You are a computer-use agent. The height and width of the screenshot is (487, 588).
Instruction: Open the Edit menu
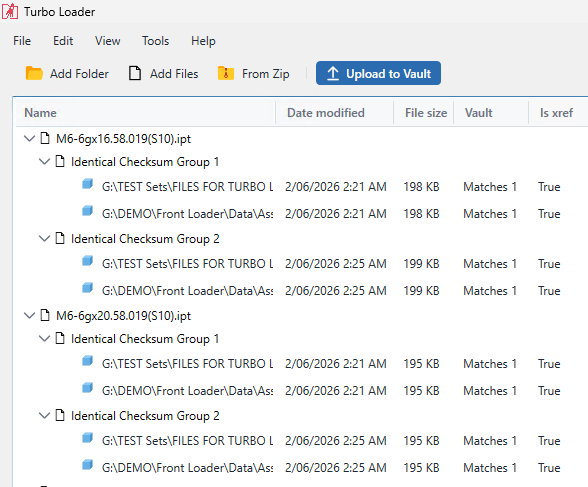[63, 41]
